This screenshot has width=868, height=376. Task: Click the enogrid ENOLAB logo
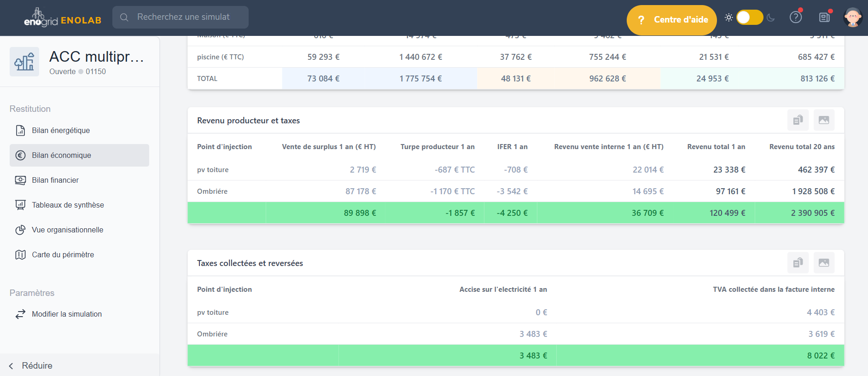[62, 18]
